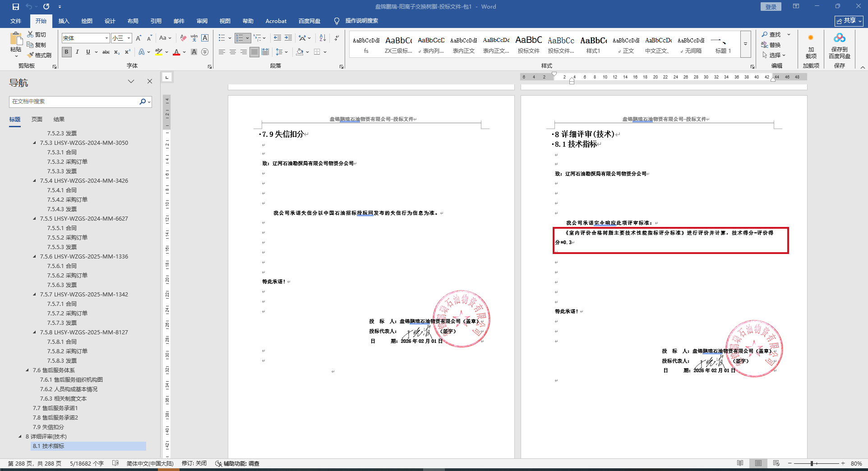Open the 插入 (Insert) ribbon tab
The width and height of the screenshot is (868, 471).
point(64,21)
